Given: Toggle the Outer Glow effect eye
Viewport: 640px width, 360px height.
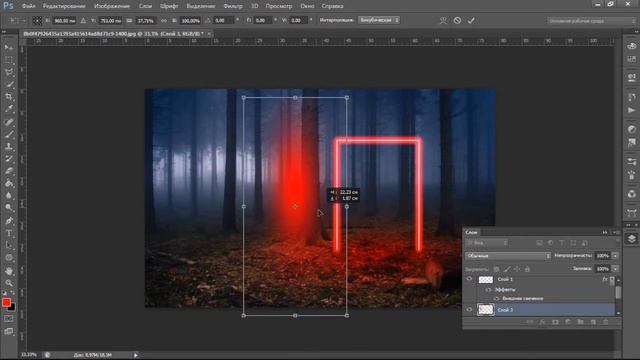Looking at the screenshot, I should [496, 299].
